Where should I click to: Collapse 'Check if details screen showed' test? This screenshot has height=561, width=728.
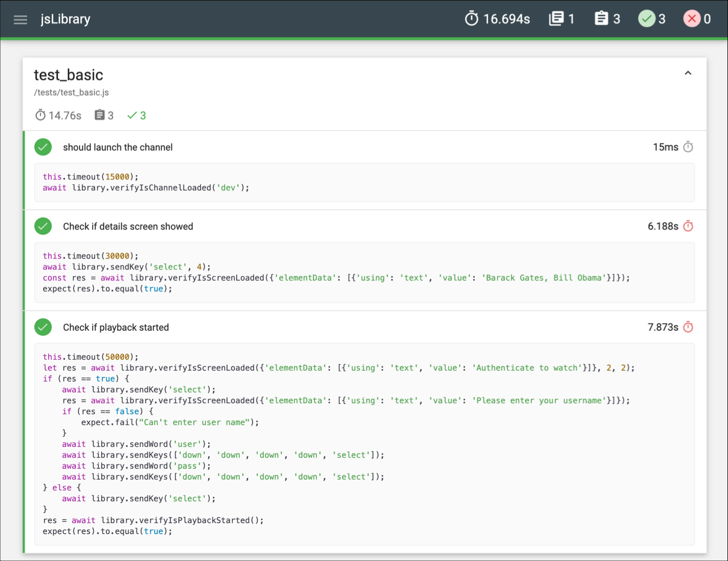pyautogui.click(x=364, y=226)
